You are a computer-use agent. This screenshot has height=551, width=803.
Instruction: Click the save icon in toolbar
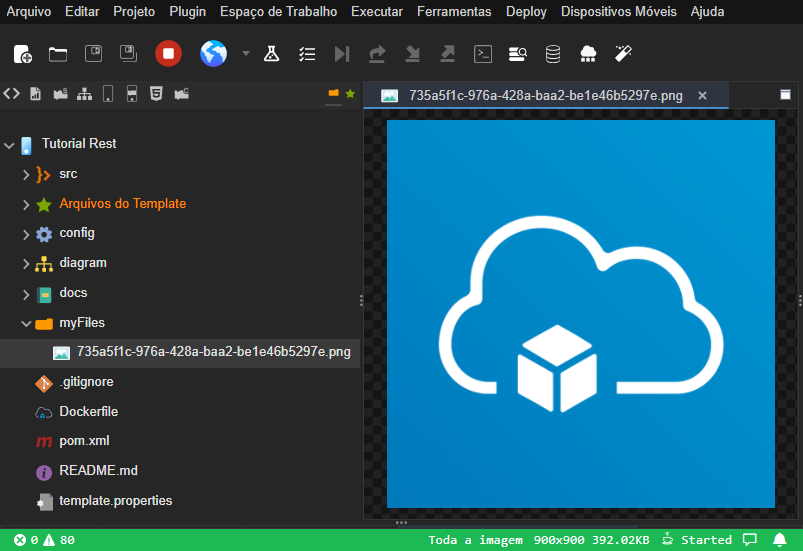[x=93, y=54]
